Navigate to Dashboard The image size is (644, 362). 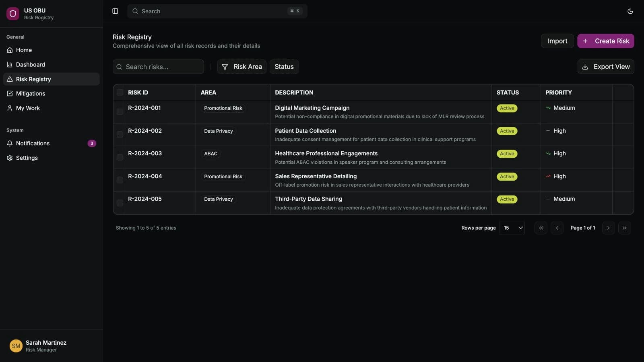click(x=52, y=65)
